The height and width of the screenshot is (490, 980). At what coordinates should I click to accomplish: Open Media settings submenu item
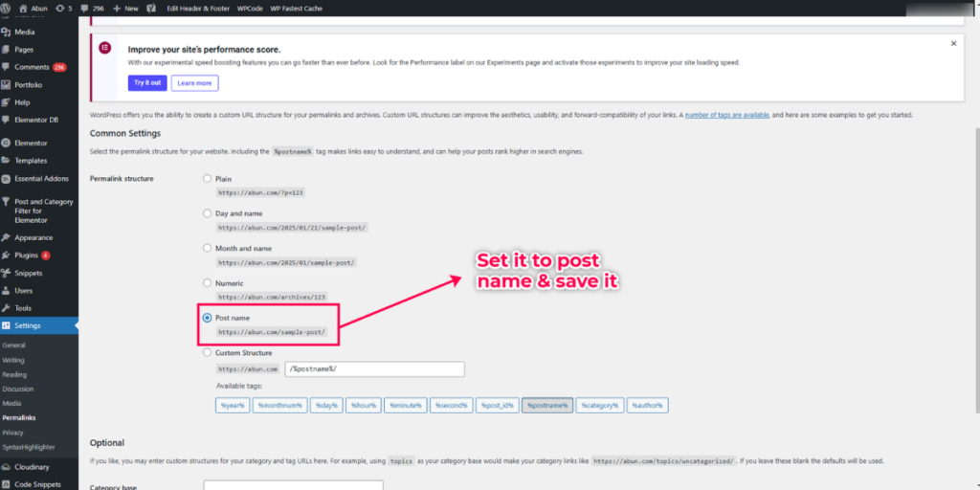(x=11, y=403)
